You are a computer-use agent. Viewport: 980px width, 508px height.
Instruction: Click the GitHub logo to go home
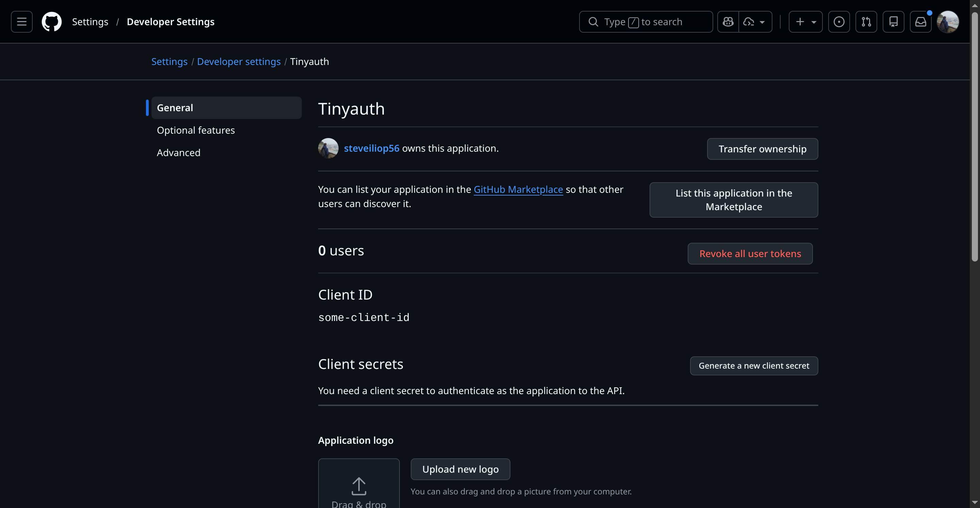point(52,22)
